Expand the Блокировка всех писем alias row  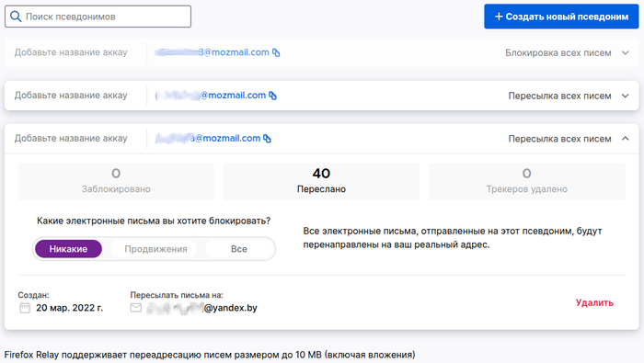(x=625, y=53)
